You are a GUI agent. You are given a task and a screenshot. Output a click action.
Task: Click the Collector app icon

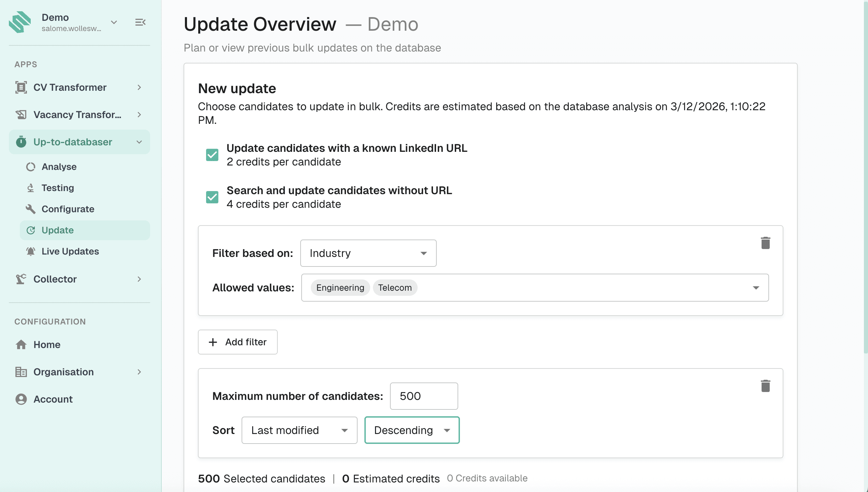[21, 279]
